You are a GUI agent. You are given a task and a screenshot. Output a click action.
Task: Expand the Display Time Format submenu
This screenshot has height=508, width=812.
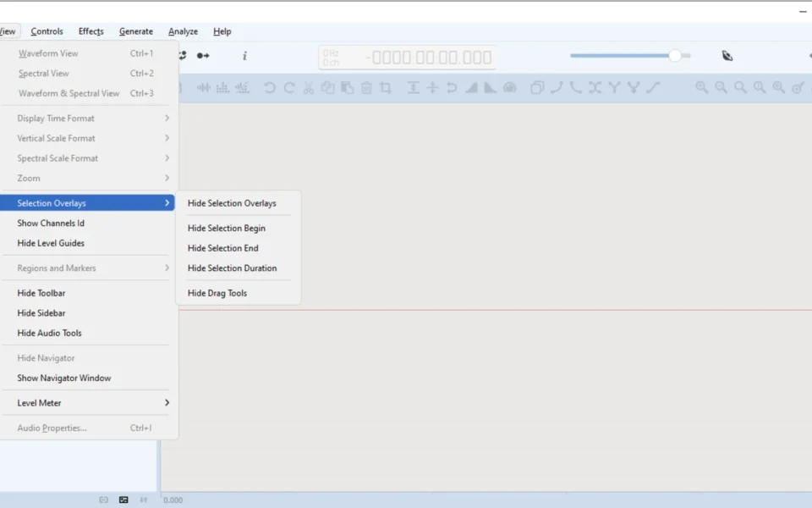pyautogui.click(x=87, y=119)
